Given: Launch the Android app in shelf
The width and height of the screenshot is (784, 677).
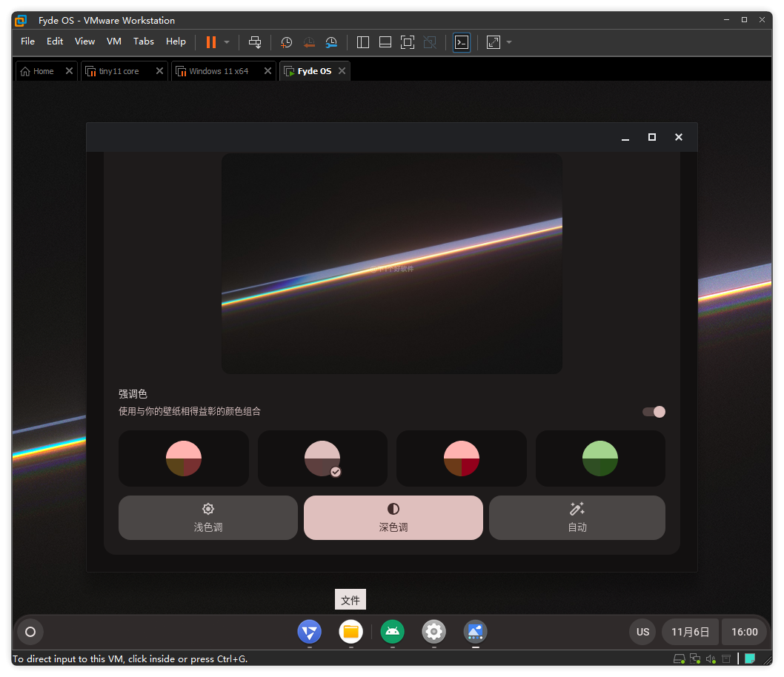Looking at the screenshot, I should [392, 632].
